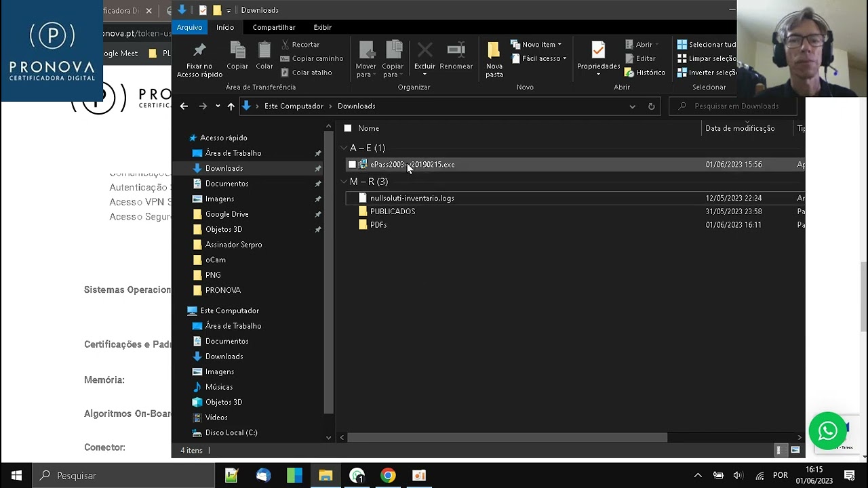Click the horizontal scrollbar in the file list
Viewport: 868px width, 488px height.
(507, 437)
